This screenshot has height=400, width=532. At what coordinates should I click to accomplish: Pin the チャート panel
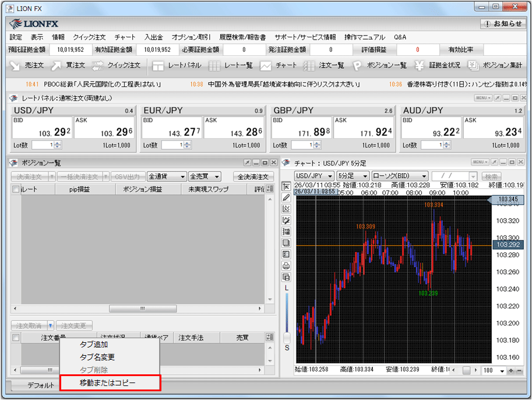click(494, 162)
